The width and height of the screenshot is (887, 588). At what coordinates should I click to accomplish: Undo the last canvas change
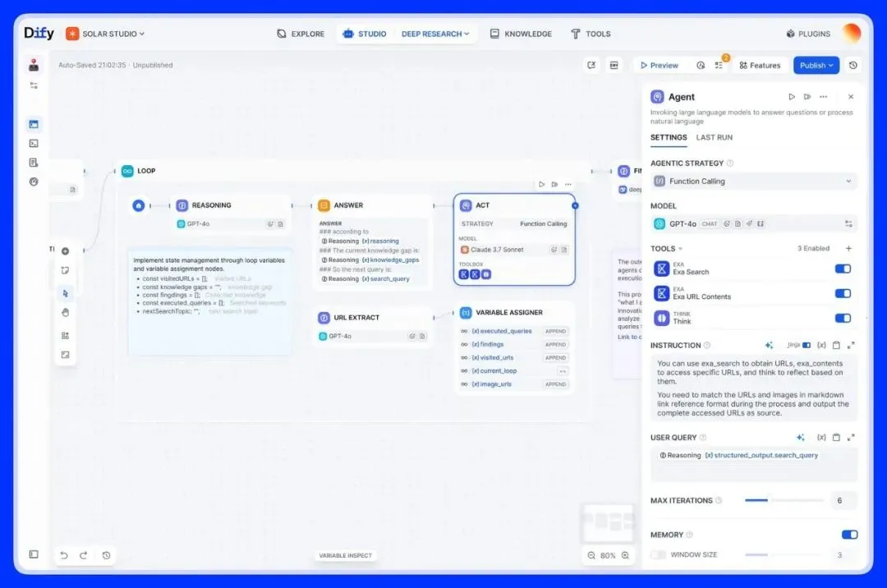tap(64, 555)
